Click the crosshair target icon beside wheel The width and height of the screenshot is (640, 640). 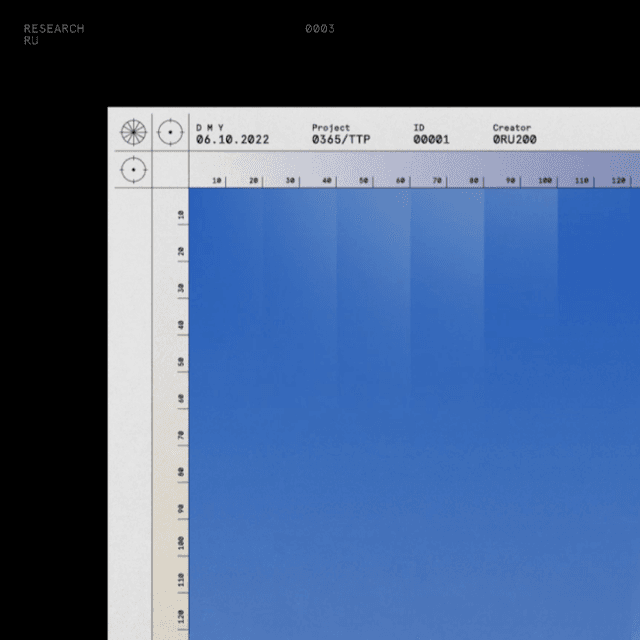pos(170,132)
